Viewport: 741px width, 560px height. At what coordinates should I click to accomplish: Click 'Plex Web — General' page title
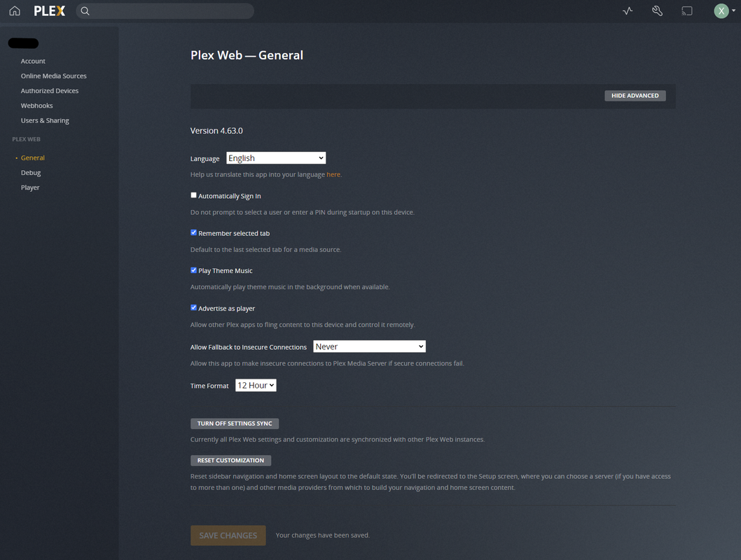247,55
